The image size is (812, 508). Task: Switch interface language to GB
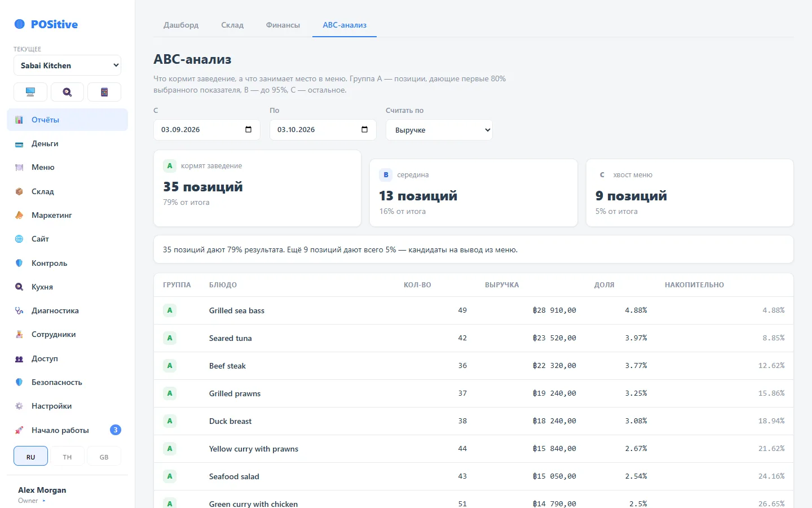click(x=104, y=456)
